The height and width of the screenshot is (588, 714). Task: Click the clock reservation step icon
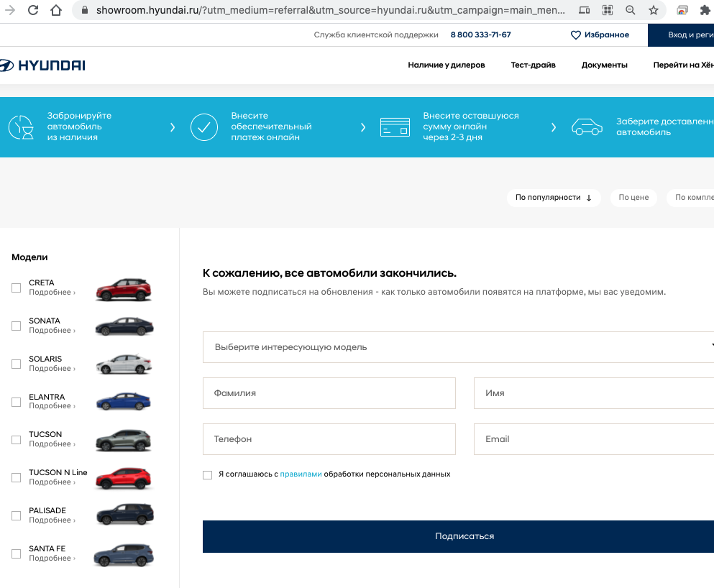(22, 127)
